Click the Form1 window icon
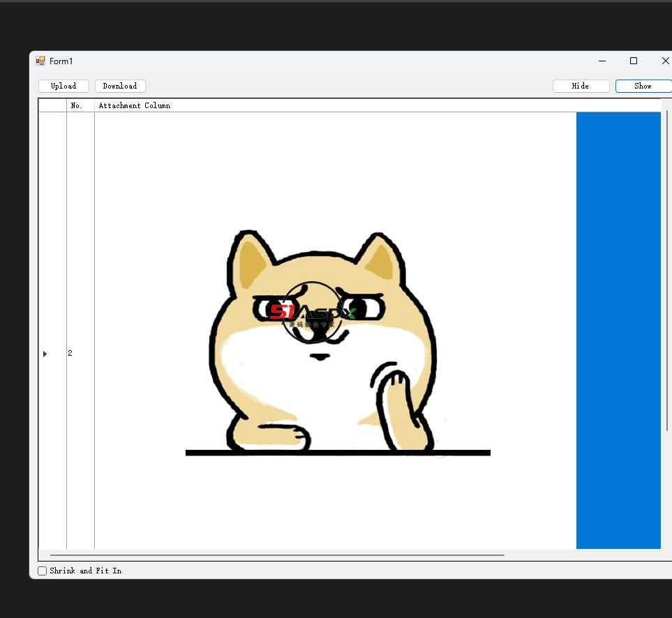 (x=40, y=61)
